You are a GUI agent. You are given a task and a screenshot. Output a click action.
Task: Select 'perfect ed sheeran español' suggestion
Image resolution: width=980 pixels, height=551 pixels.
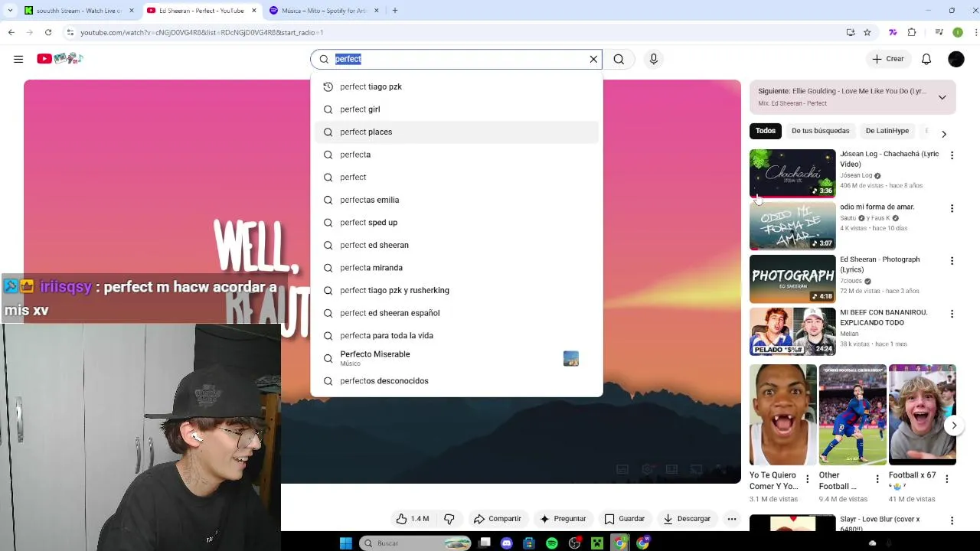coord(456,313)
